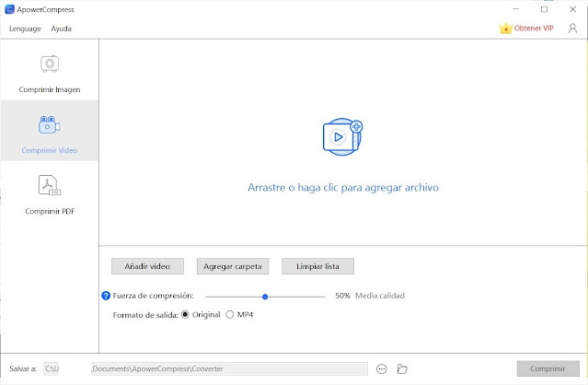Click the '50%' compression value
The image size is (588, 385).
(x=342, y=296)
